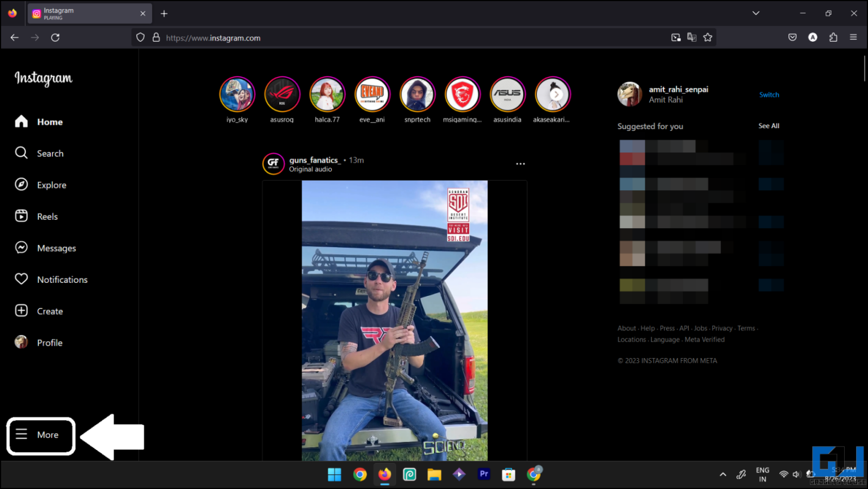View Notifications using the heart icon

[21, 279]
